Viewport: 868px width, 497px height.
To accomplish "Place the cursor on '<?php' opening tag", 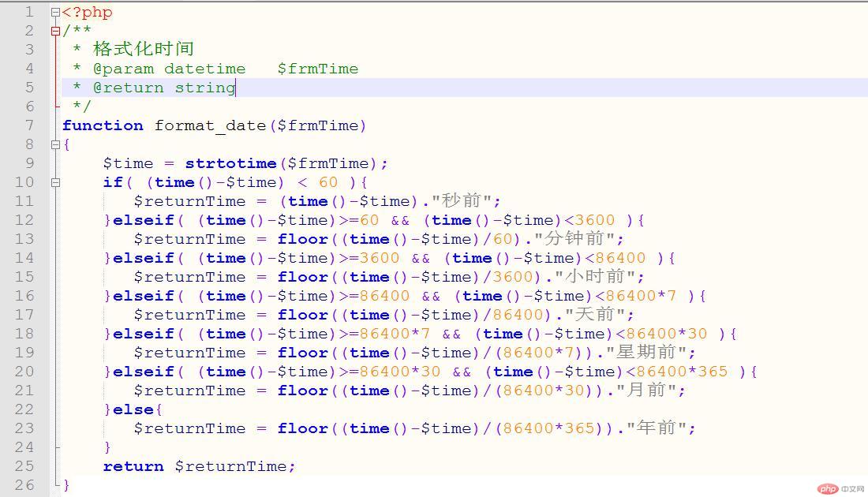I will pyautogui.click(x=88, y=12).
